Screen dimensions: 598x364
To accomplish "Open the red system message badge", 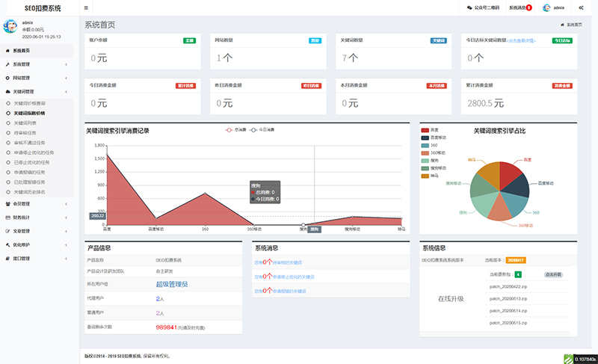I will 529,7.
